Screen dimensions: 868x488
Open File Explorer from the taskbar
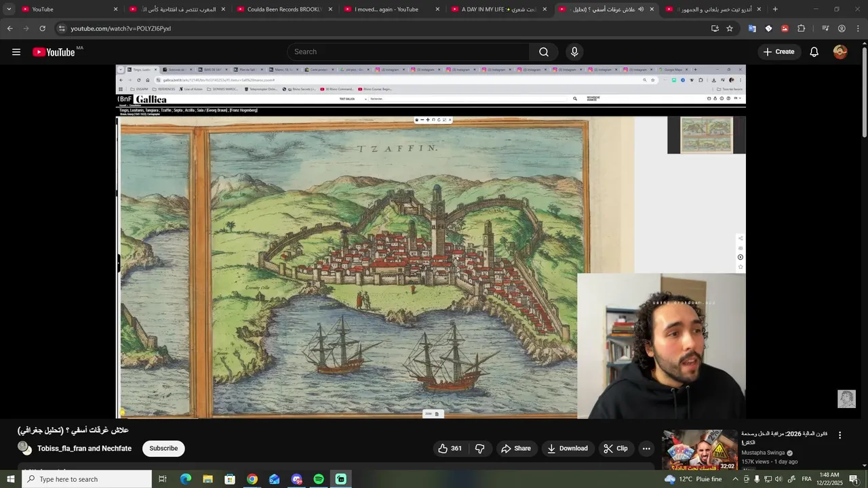208,479
